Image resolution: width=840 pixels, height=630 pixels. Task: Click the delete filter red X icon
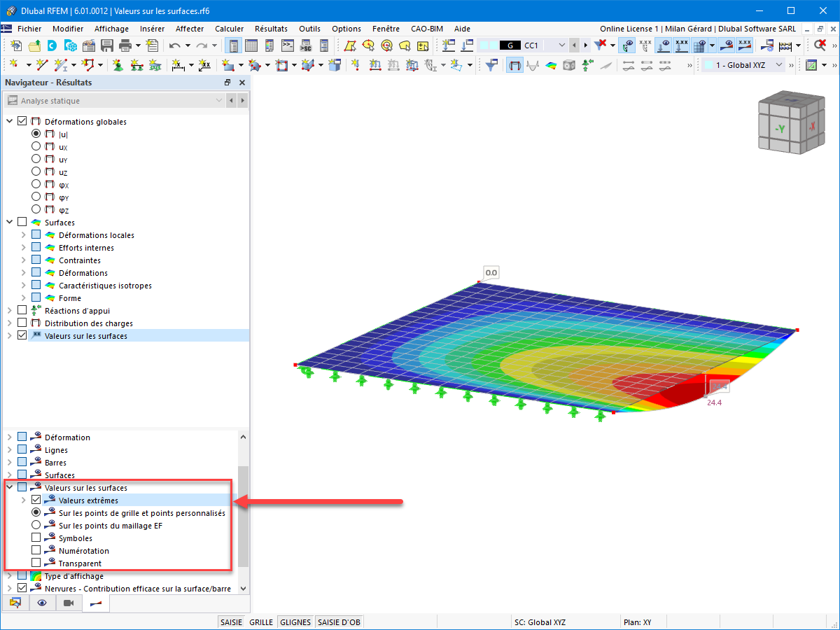tap(601, 45)
